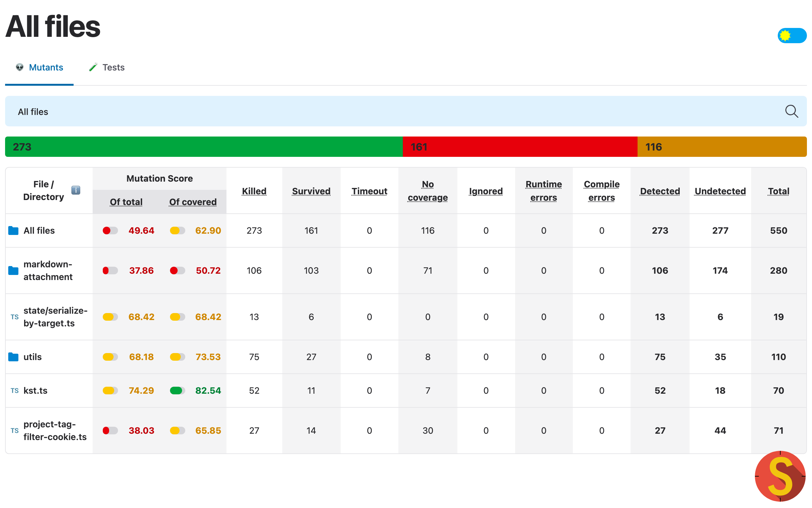Open file search with magnifier icon
The height and width of the screenshot is (508, 812).
pyautogui.click(x=791, y=111)
